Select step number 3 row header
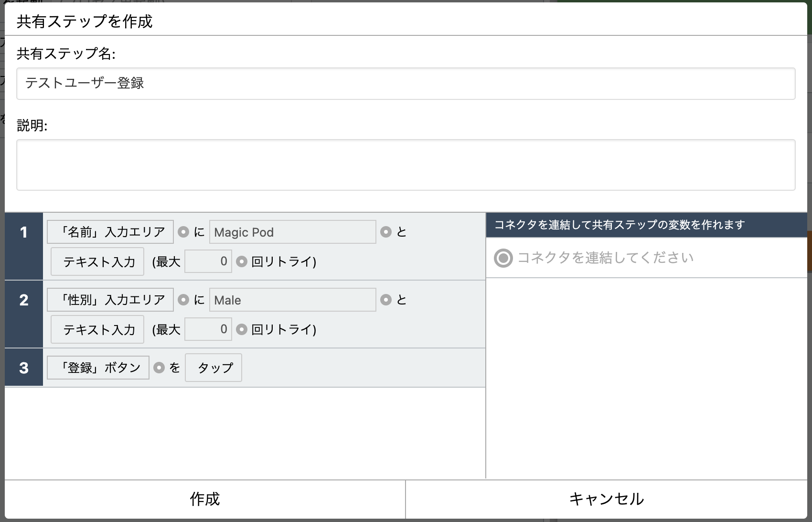812x522 pixels. coord(24,368)
